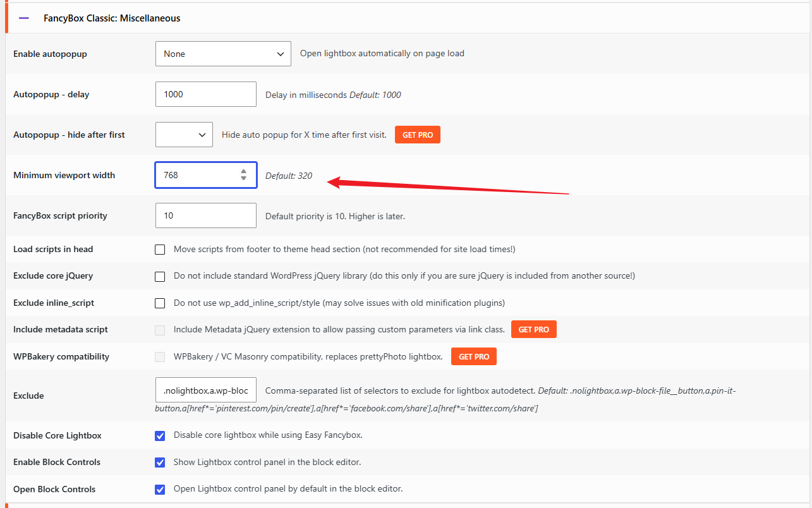
Task: Click the 'Enable autopopup' label
Action: pos(50,54)
